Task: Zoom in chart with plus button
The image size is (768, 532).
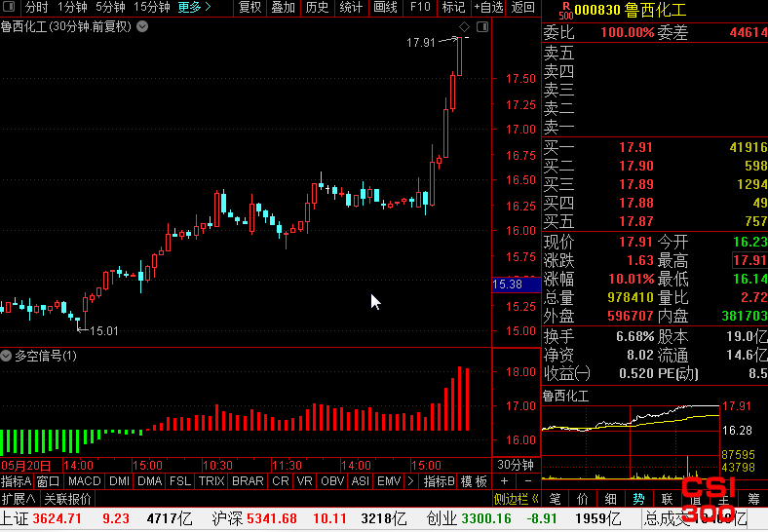Action: (504, 481)
